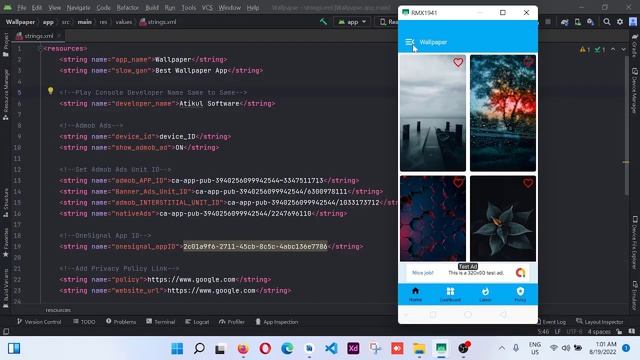Click the Make Project hammer icon
The width and height of the screenshot is (640, 360).
point(323,22)
